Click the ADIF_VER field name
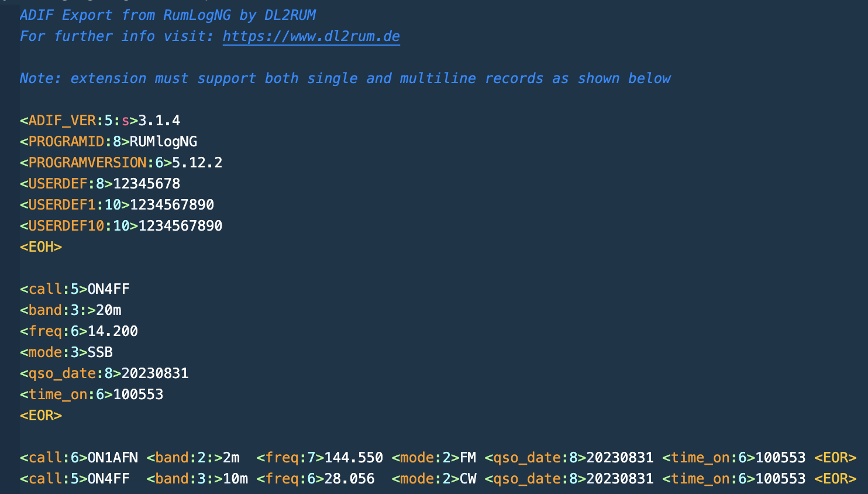Screen dimensions: 868x494 click(62, 121)
